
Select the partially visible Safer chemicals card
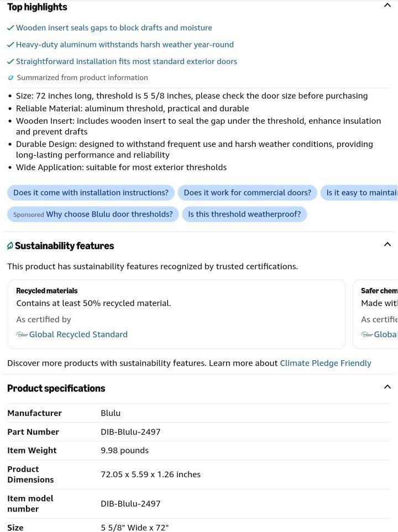click(375, 314)
